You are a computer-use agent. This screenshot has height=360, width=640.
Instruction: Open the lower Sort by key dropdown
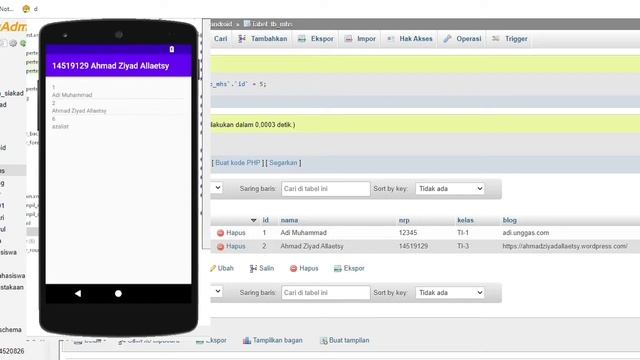pos(450,293)
